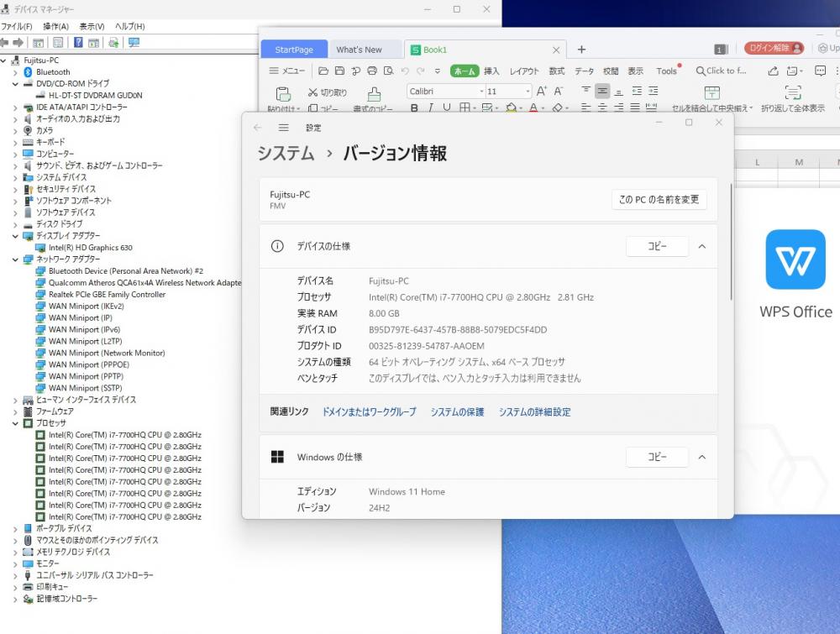Click the scissors cut icon in WPS
Screen dimensions: 840x634
[312, 92]
